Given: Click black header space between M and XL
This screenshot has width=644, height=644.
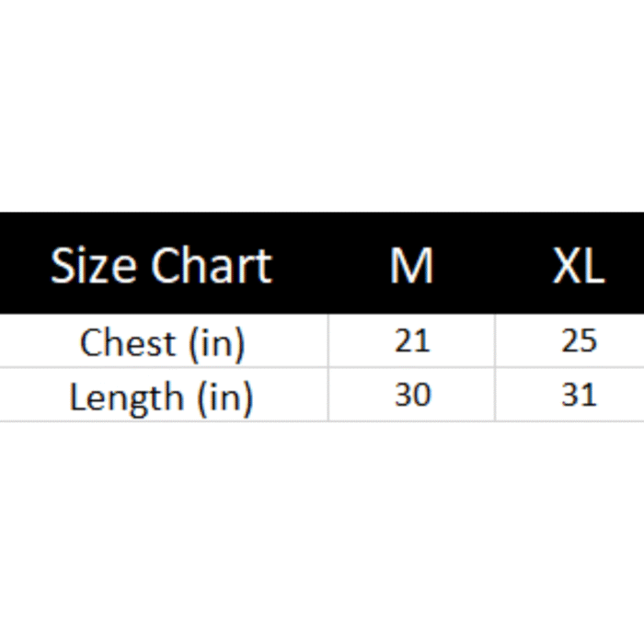Looking at the screenshot, I should click(494, 266).
